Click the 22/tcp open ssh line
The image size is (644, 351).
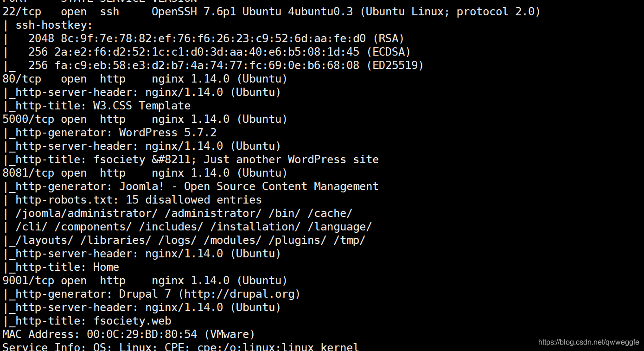(x=271, y=12)
